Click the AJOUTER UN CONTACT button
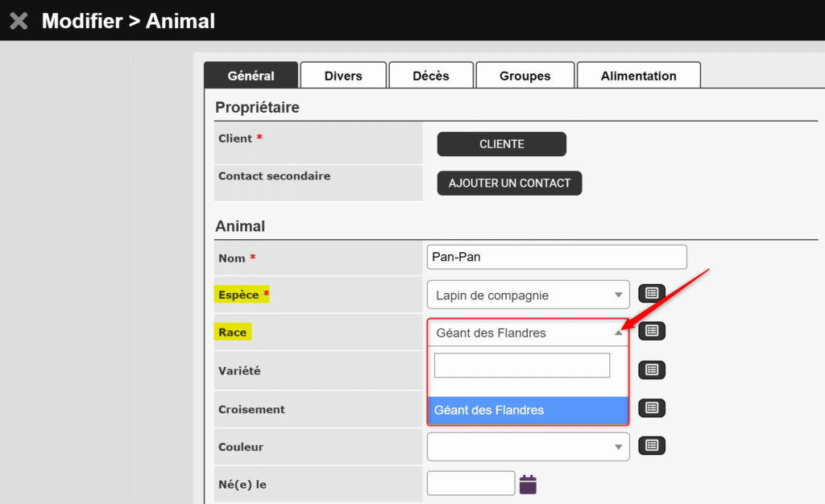This screenshot has width=825, height=504. (509, 183)
